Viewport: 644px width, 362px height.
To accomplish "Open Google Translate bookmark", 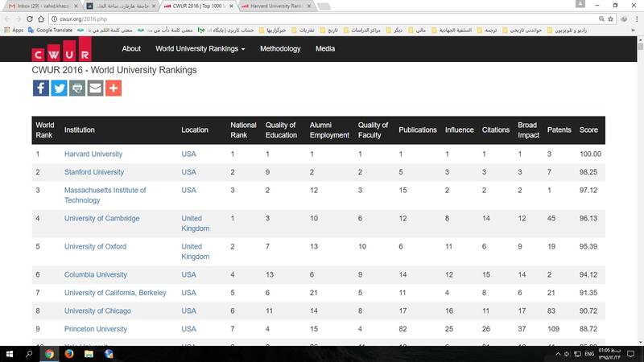I will click(x=51, y=30).
